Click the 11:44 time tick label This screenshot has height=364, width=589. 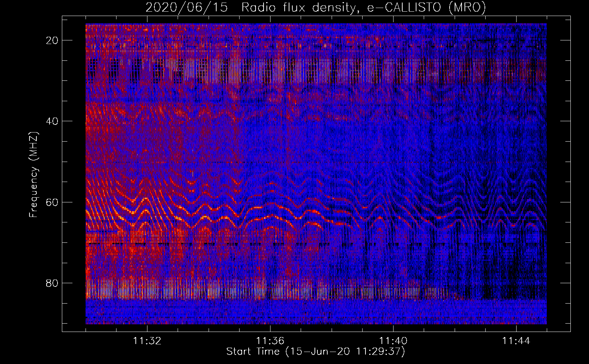516,341
